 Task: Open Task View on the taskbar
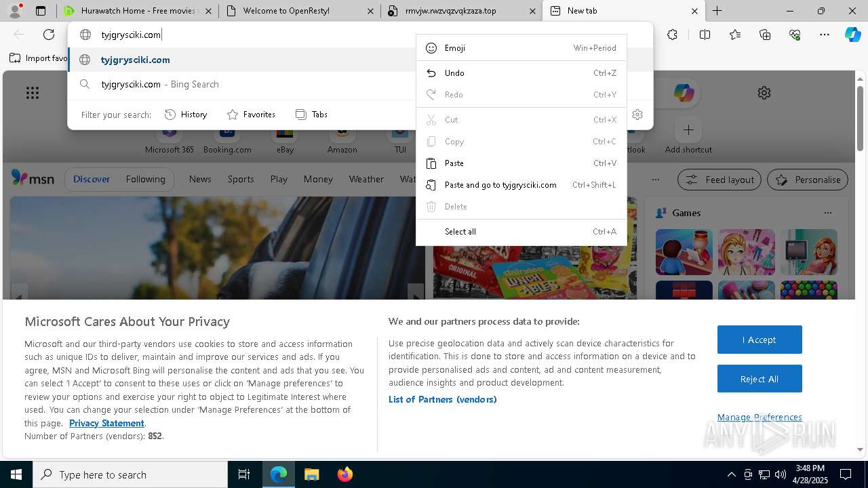(x=244, y=474)
